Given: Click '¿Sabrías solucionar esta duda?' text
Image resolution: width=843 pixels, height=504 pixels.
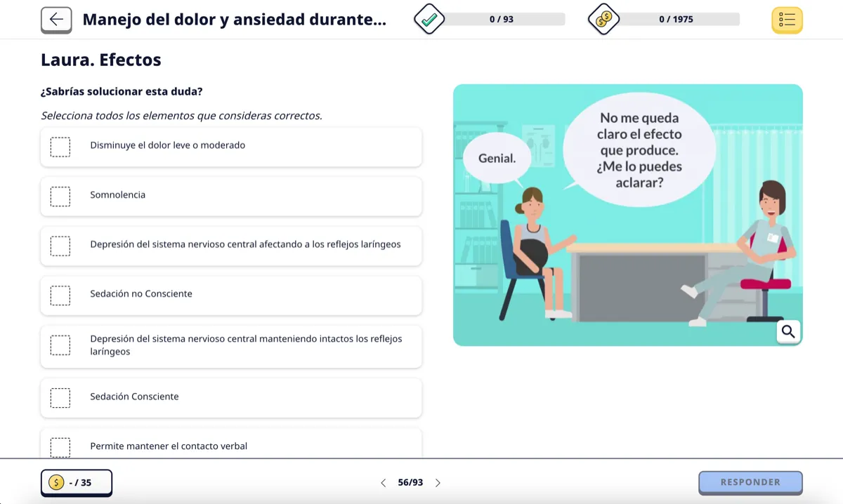Looking at the screenshot, I should point(122,92).
